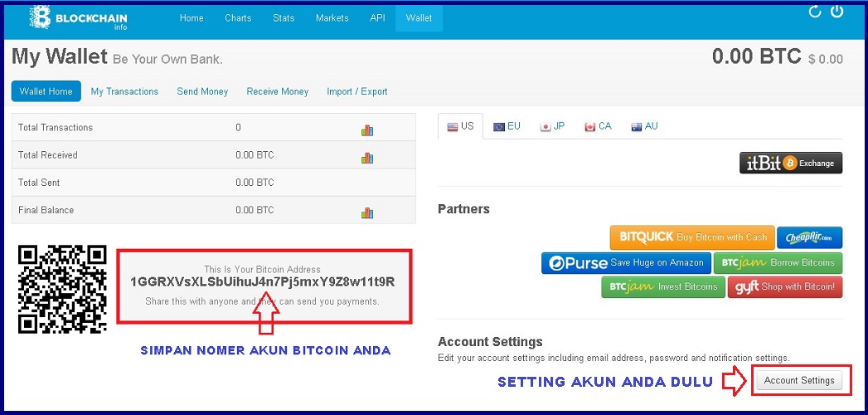This screenshot has width=868, height=415.
Task: Click the Partners heading
Action: pyautogui.click(x=464, y=209)
